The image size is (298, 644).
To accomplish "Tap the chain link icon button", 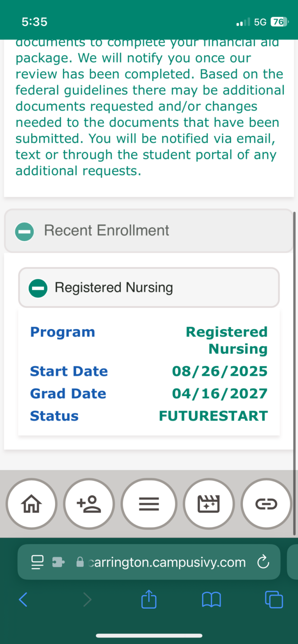I will pos(266,504).
